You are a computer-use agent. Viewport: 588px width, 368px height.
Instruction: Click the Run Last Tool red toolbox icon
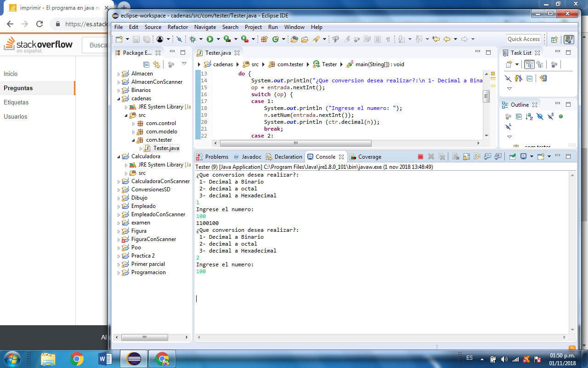point(245,39)
